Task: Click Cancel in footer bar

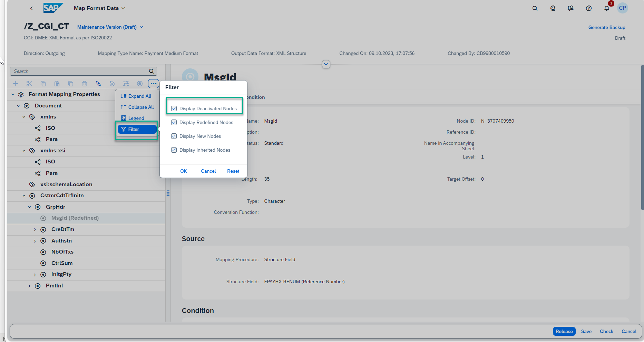Action: pos(629,331)
